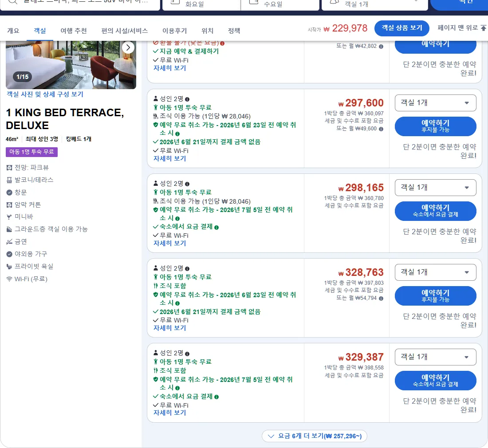Book the ₩298,165 rate with 예약하기

click(x=435, y=211)
